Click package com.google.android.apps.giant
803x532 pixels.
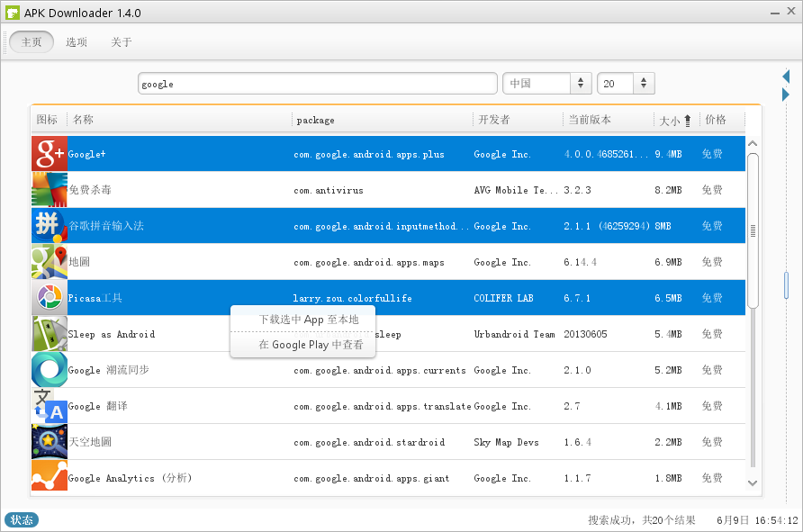[x=371, y=478]
